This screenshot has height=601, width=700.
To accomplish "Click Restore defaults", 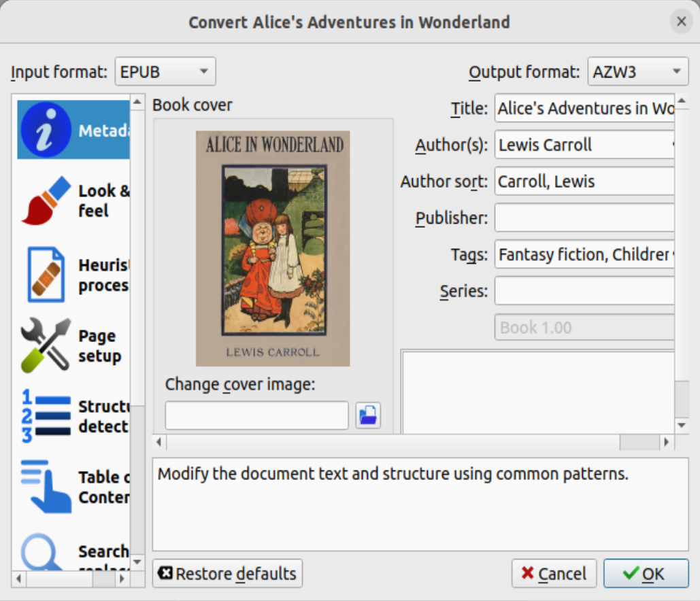I will pyautogui.click(x=227, y=573).
